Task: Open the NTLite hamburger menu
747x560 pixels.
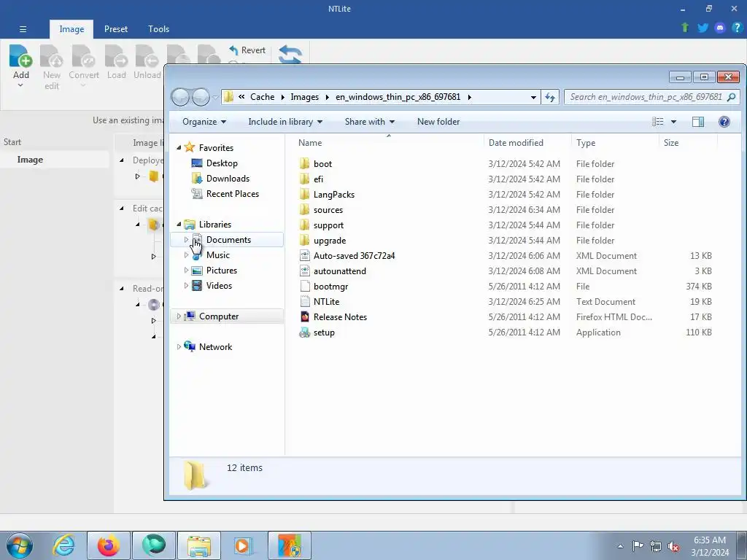Action: pyautogui.click(x=23, y=29)
